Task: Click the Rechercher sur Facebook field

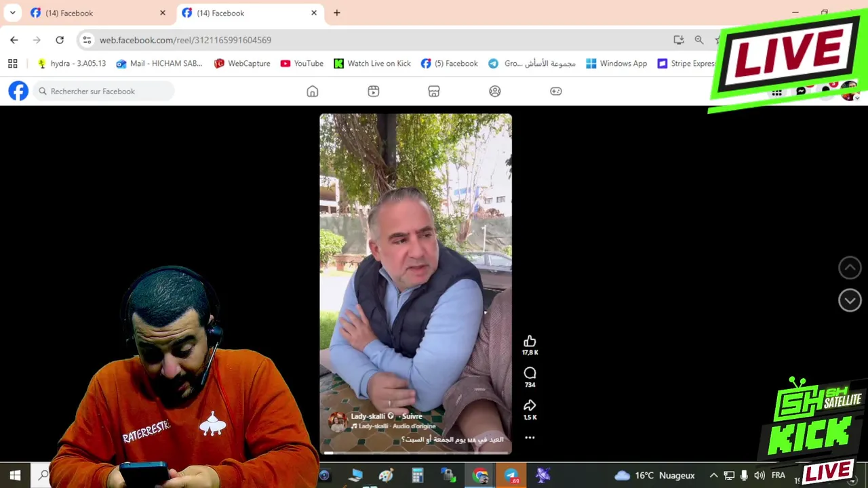Action: pyautogui.click(x=104, y=91)
